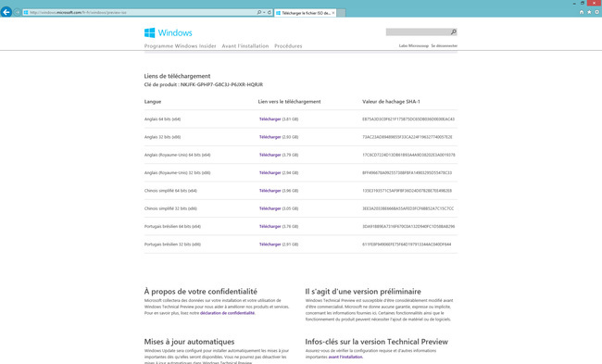Click the Liens de téléchargement heading
Image resolution: width=602 pixels, height=364 pixels.
coord(177,76)
